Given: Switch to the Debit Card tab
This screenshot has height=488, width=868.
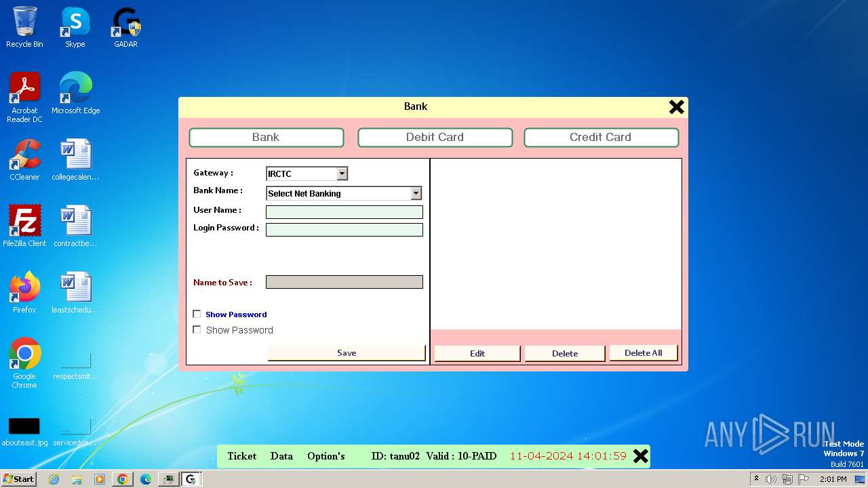Looking at the screenshot, I should click(435, 137).
